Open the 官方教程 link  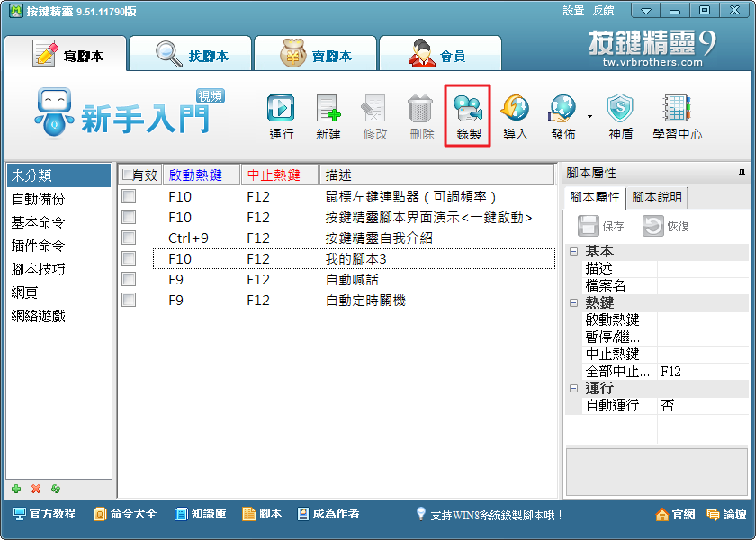[x=44, y=514]
